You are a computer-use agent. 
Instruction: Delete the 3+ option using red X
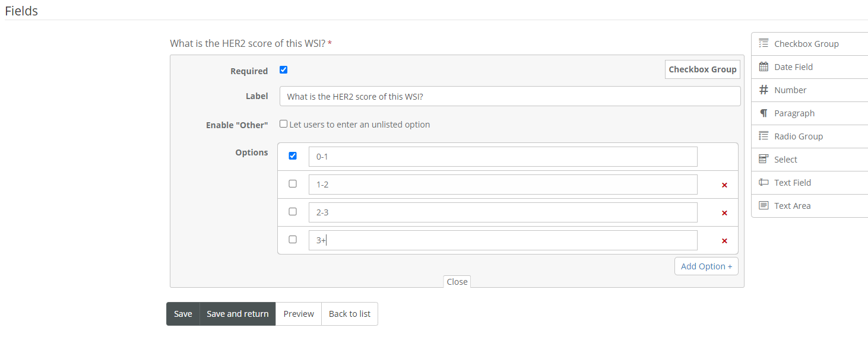[x=724, y=241]
